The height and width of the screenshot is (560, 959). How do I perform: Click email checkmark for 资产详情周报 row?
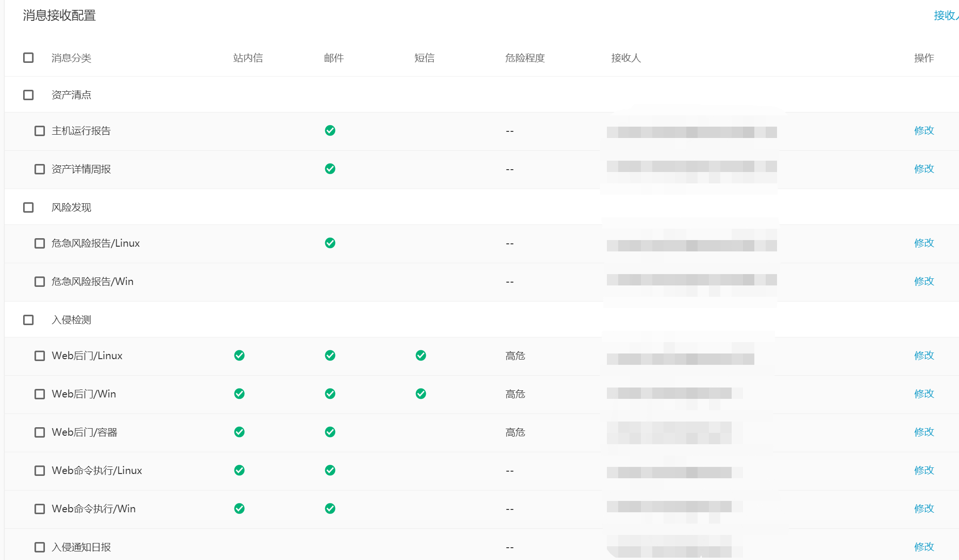tap(330, 169)
